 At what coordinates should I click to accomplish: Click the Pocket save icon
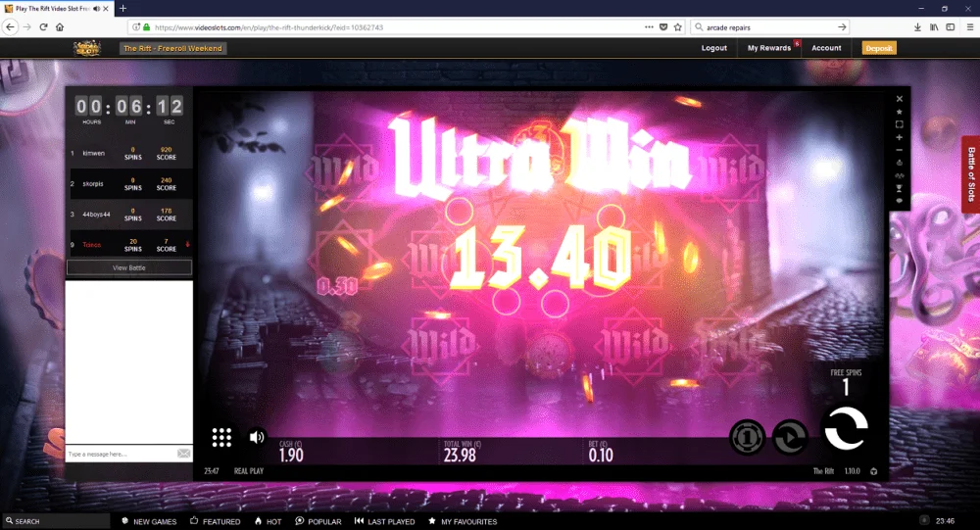pos(663,26)
